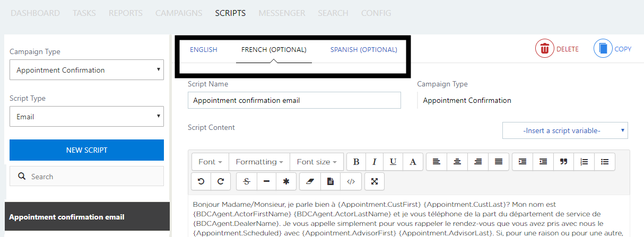Undo the last editor change

(x=201, y=181)
